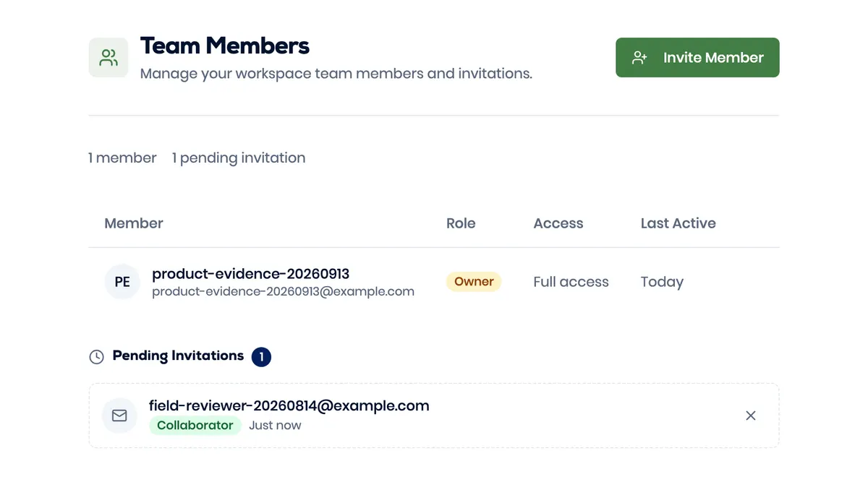Click the Manage your workspace subtitle text

click(x=336, y=74)
